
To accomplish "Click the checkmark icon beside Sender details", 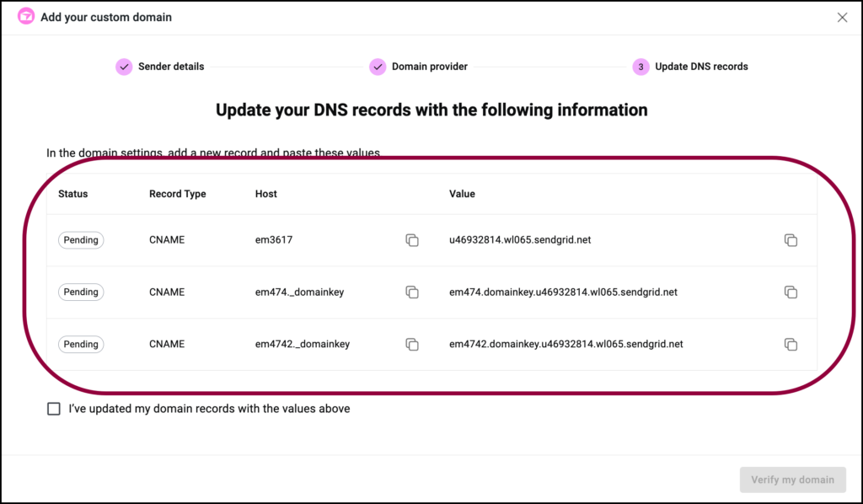I will tap(124, 67).
